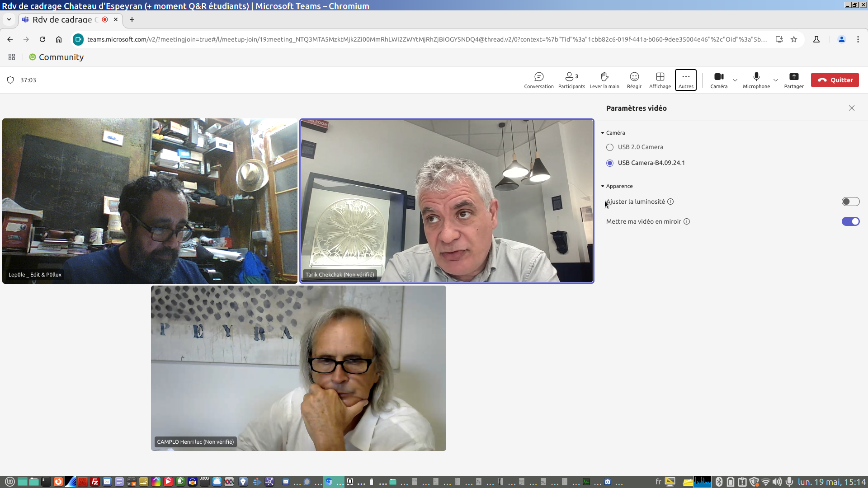
Task: Open the Autres more options menu
Action: tap(685, 80)
